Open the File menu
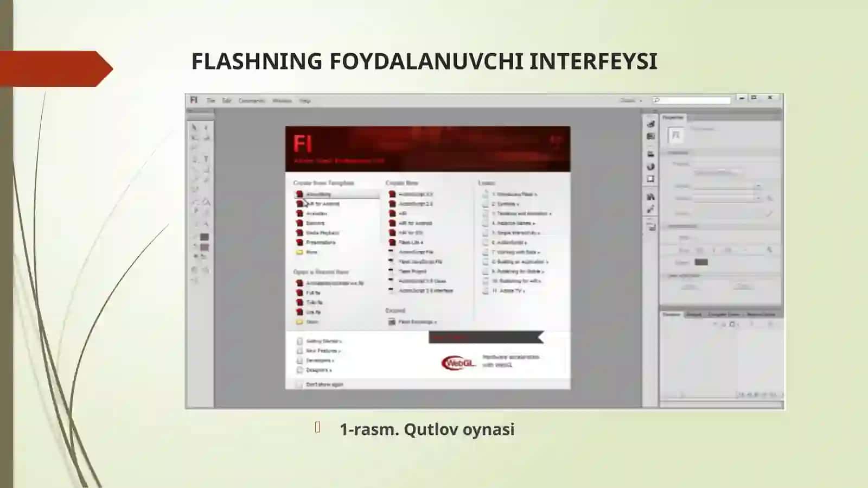868x488 pixels. [x=210, y=100]
